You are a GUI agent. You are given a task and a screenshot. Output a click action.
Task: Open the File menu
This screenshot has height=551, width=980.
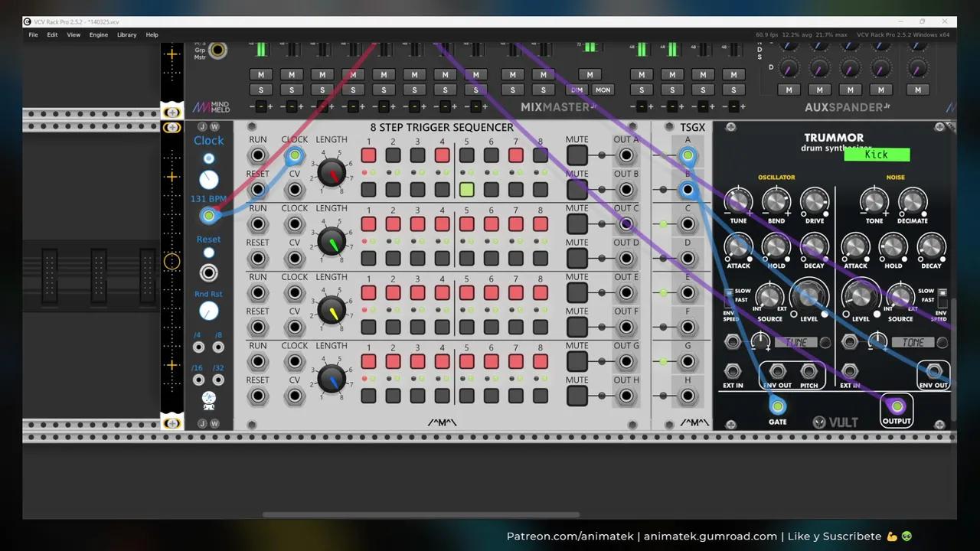[x=33, y=34]
